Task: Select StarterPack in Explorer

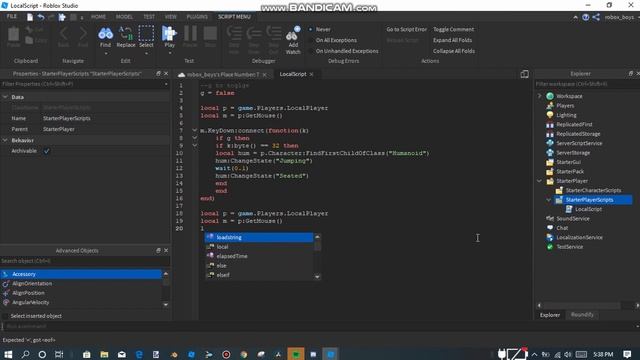Action: pos(570,171)
